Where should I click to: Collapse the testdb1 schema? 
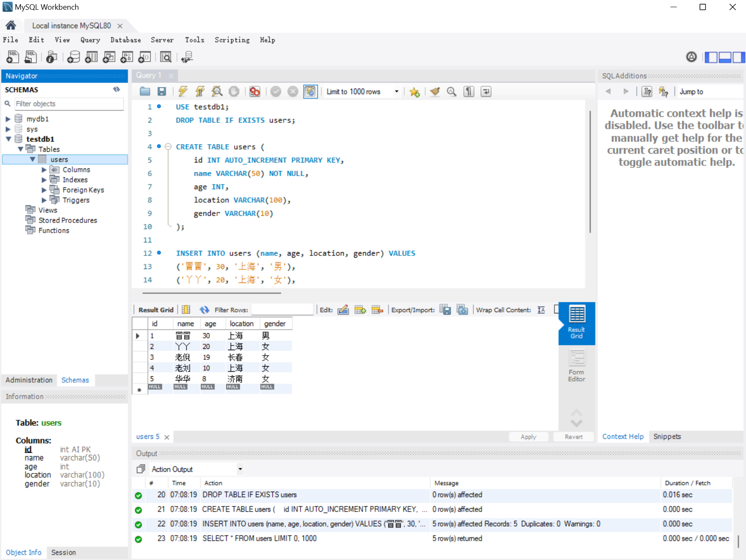pos(8,139)
